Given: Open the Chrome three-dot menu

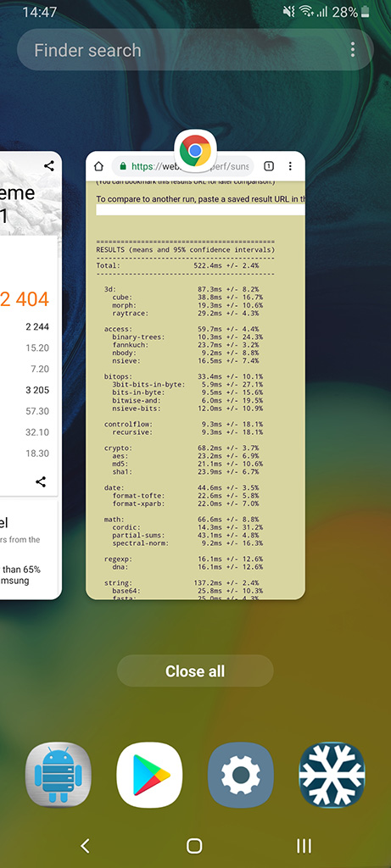Looking at the screenshot, I should pyautogui.click(x=290, y=166).
